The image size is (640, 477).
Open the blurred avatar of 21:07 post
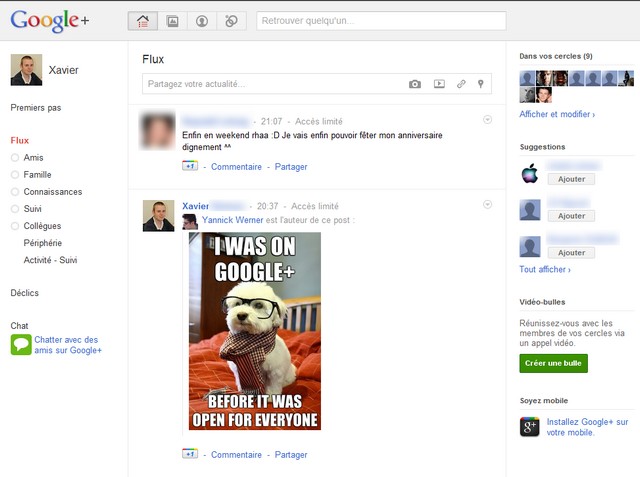click(158, 131)
